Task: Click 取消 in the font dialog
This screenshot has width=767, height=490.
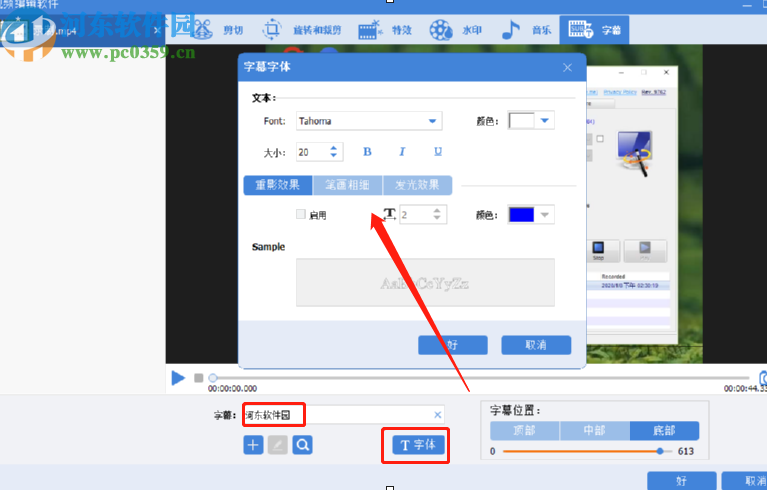Action: coord(536,345)
